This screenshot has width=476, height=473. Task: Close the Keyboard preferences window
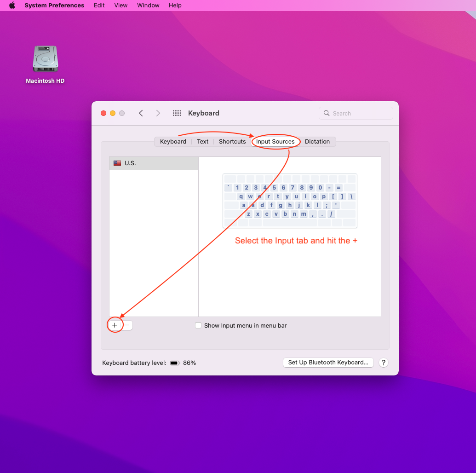point(103,113)
